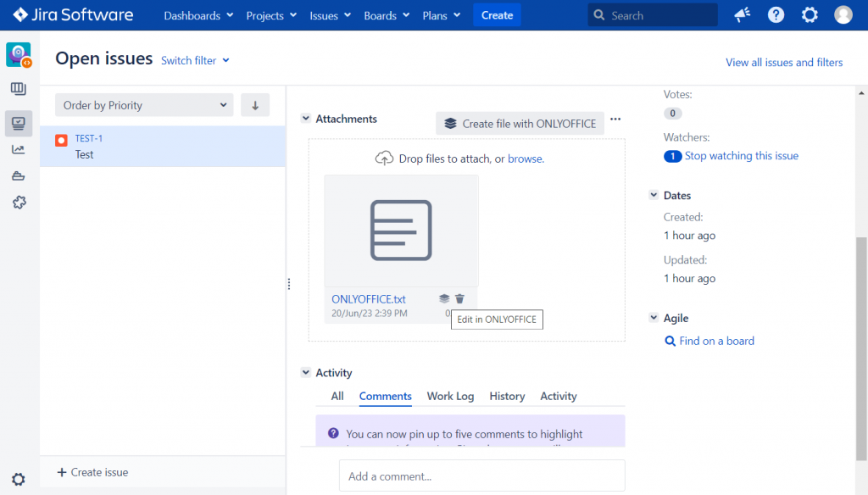Open the Add-ons puzzle icon in sidebar
The height and width of the screenshot is (495, 868).
coord(19,203)
